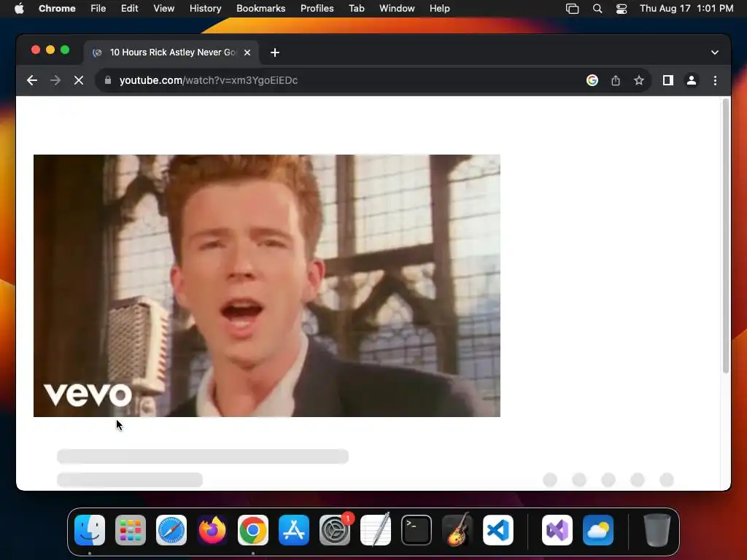The height and width of the screenshot is (560, 747).
Task: Open Finder from the dock
Action: 90,530
